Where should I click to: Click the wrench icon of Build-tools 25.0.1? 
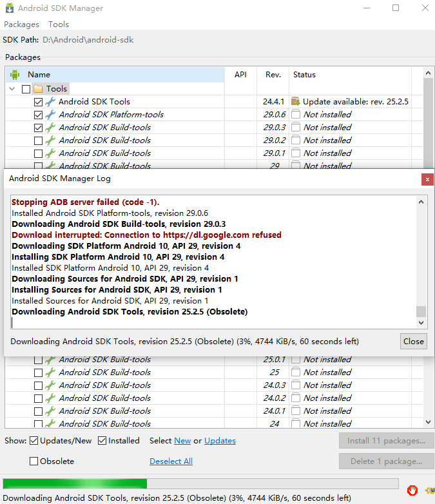point(50,360)
